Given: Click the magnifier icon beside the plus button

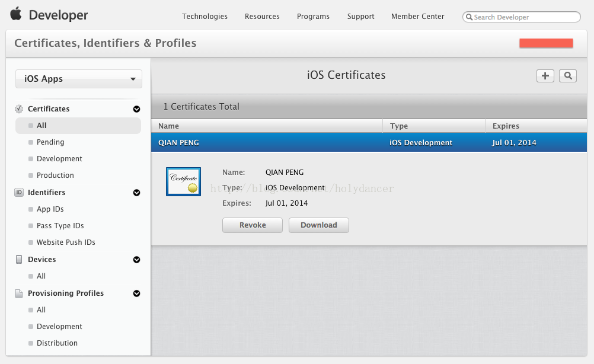Looking at the screenshot, I should point(568,75).
